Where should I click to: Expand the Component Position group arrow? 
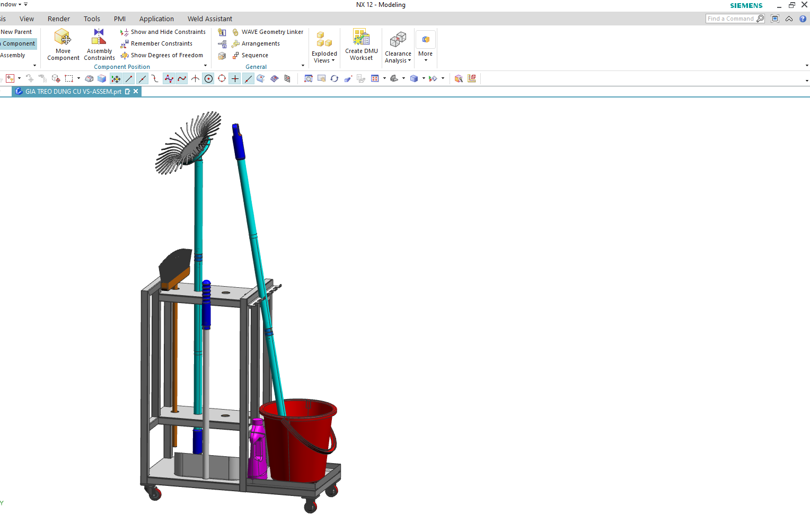pyautogui.click(x=205, y=66)
